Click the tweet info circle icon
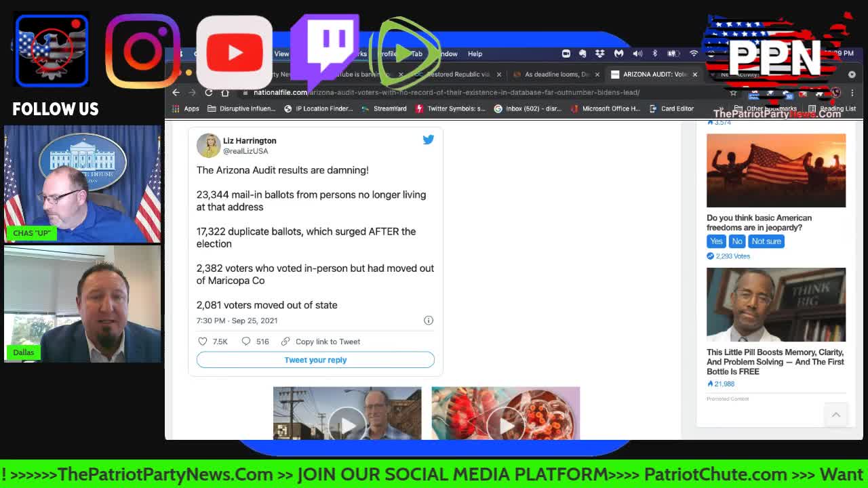 [429, 320]
